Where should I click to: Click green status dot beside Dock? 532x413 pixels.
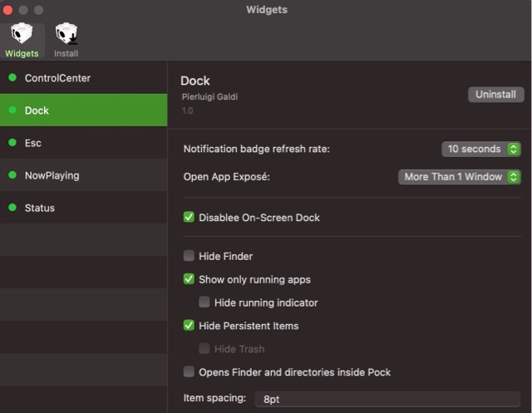click(x=12, y=111)
